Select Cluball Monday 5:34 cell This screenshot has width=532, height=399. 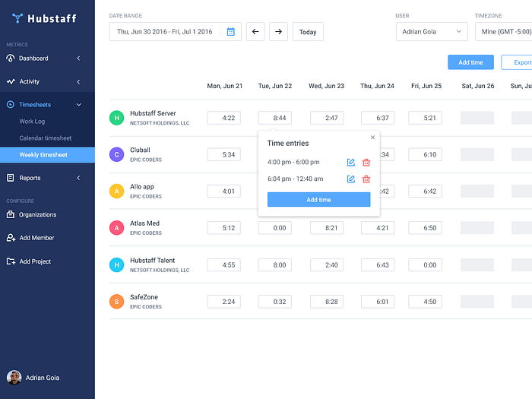coord(223,154)
